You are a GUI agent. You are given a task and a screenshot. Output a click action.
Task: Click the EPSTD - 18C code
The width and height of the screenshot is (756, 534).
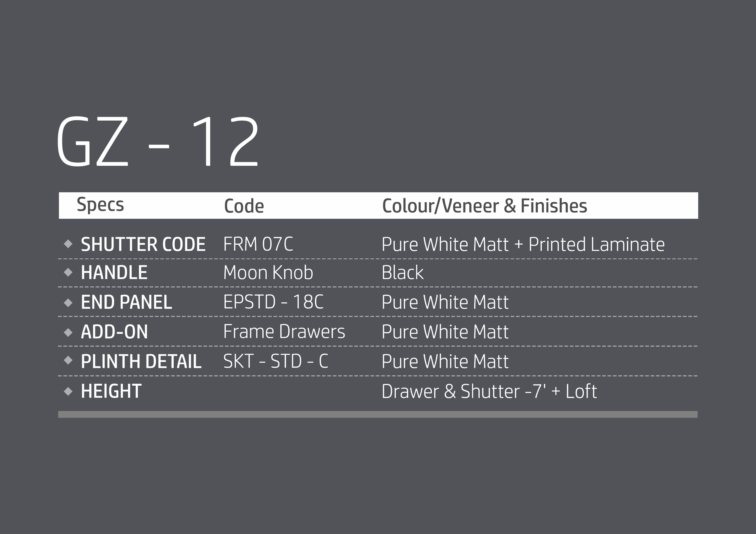coord(273,302)
